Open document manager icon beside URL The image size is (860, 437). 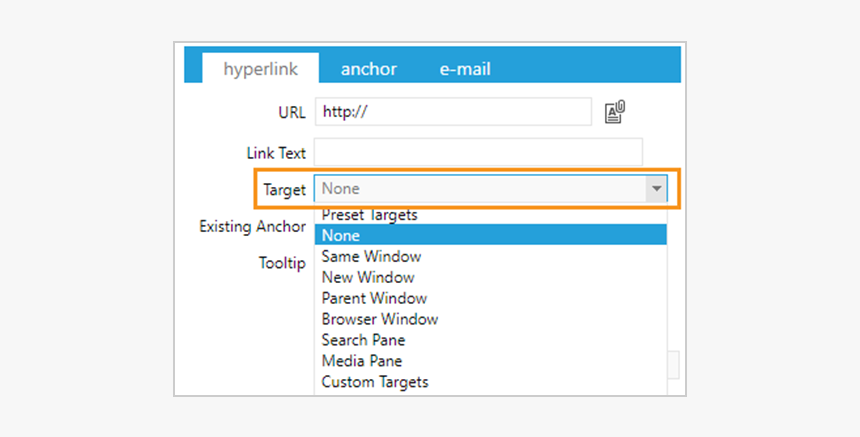[x=615, y=112]
